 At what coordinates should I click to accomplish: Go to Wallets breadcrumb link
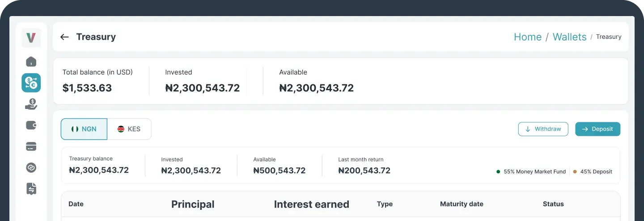point(569,37)
